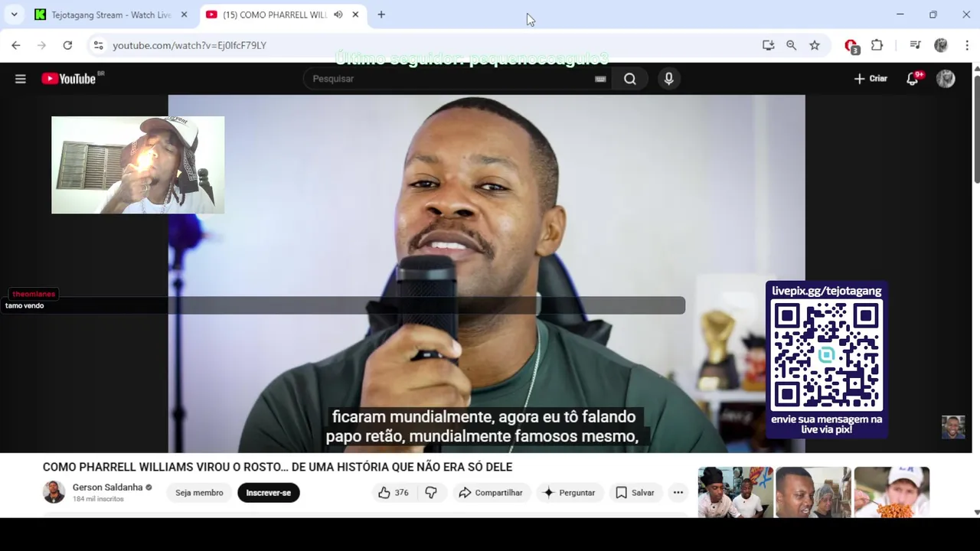This screenshot has width=980, height=551.
Task: Open the YouTube notifications bell
Action: [913, 79]
